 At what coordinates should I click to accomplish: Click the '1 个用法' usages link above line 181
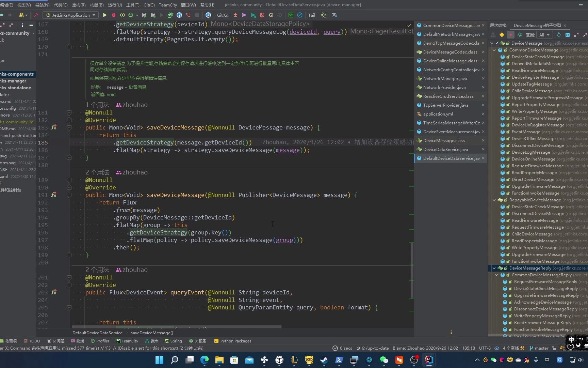pyautogui.click(x=97, y=105)
